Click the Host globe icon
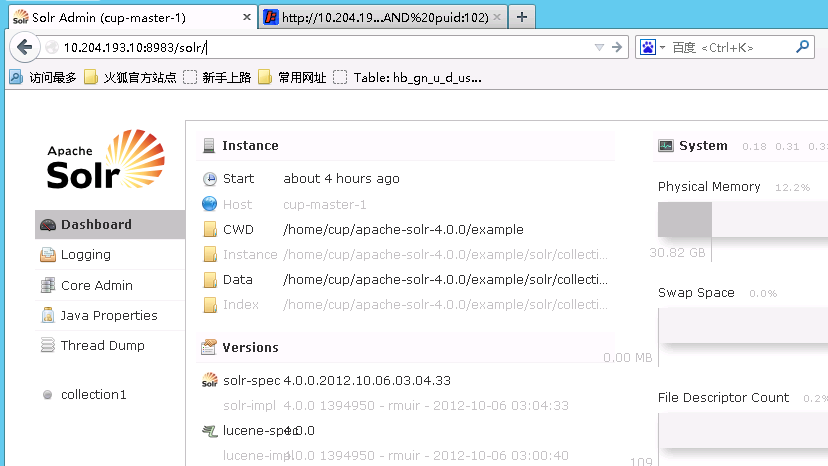828x466 pixels. [x=210, y=204]
